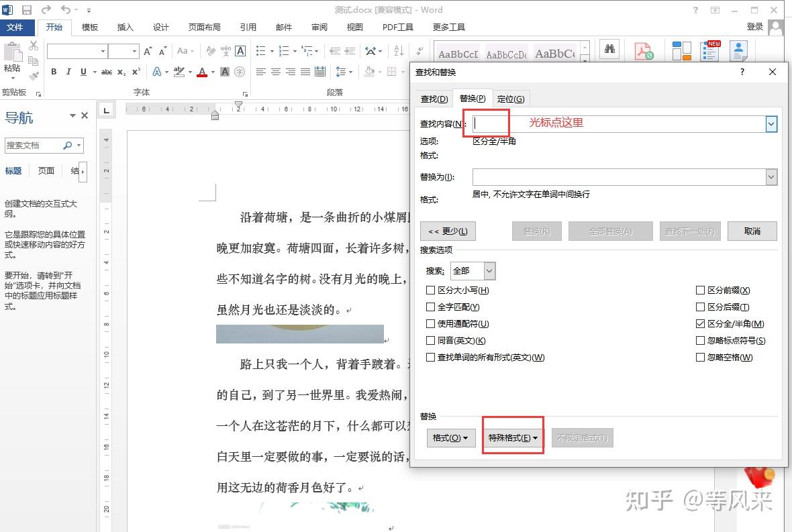Enable the 使用通配符 checkbox
The image size is (792, 532).
point(430,323)
